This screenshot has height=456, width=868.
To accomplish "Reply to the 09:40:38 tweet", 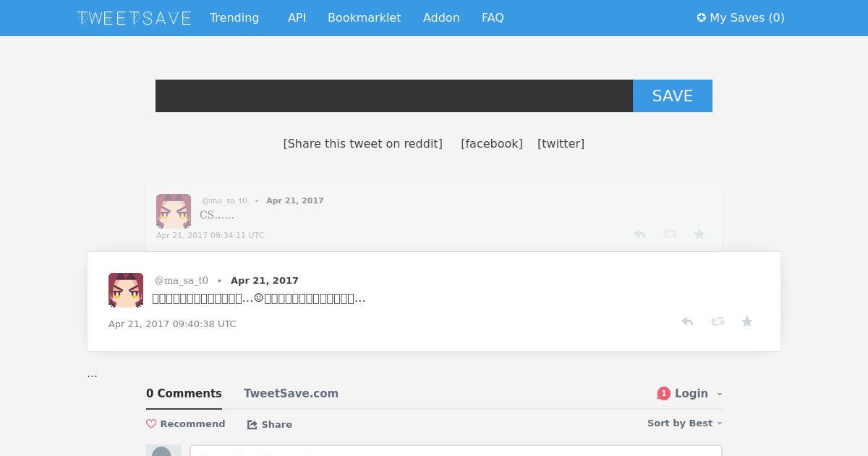I will click(x=687, y=321).
